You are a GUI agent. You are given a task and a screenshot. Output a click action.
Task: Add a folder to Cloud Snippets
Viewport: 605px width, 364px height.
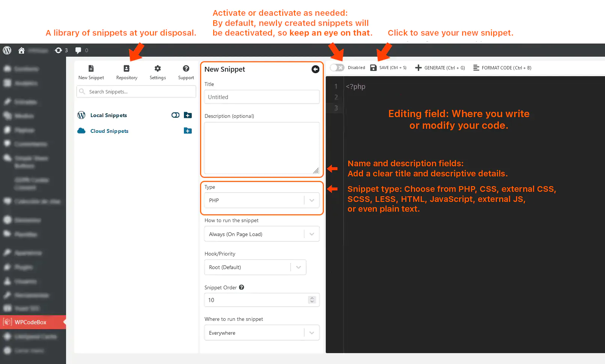pyautogui.click(x=188, y=131)
